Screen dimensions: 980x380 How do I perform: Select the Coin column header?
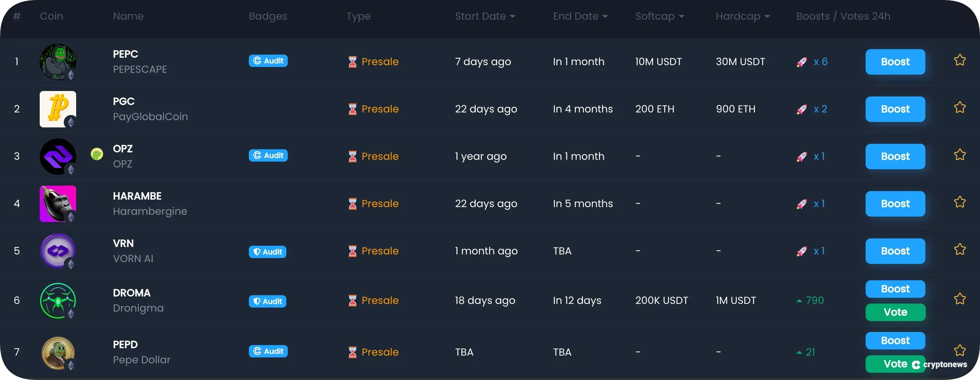click(51, 16)
